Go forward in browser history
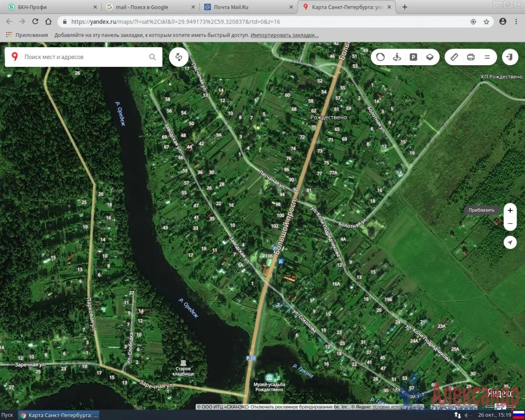 click(x=22, y=21)
